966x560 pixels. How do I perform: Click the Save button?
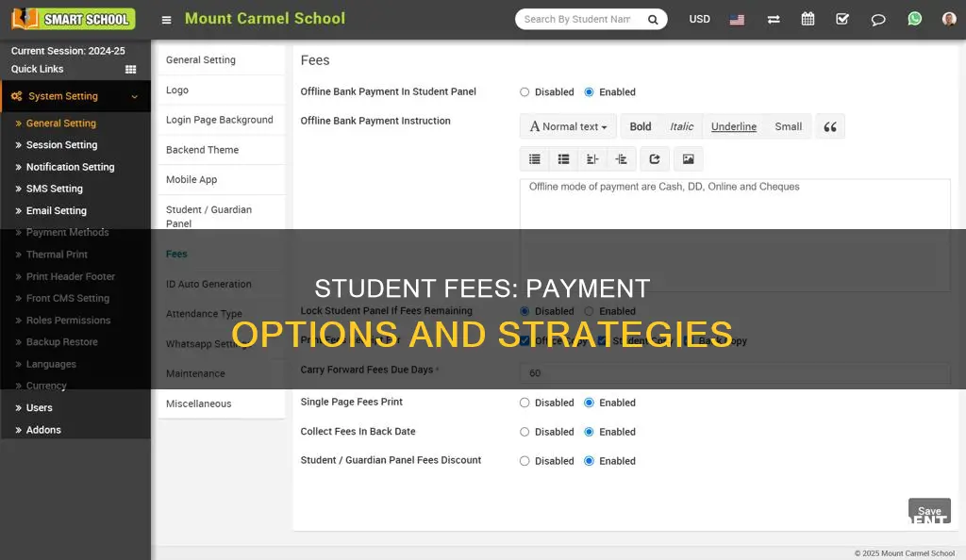click(x=929, y=511)
